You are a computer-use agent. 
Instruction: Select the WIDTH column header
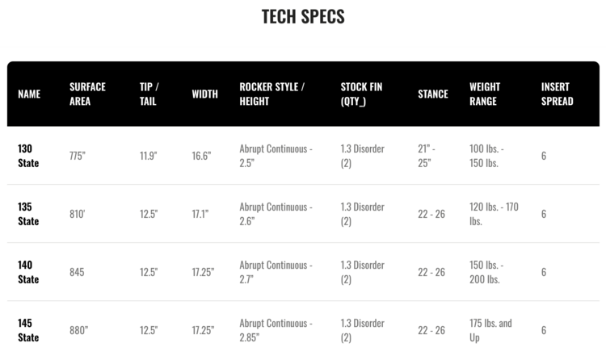(x=204, y=94)
